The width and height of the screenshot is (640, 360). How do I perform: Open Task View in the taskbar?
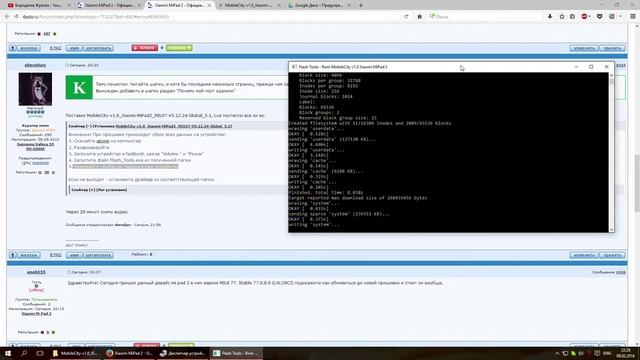point(40,353)
